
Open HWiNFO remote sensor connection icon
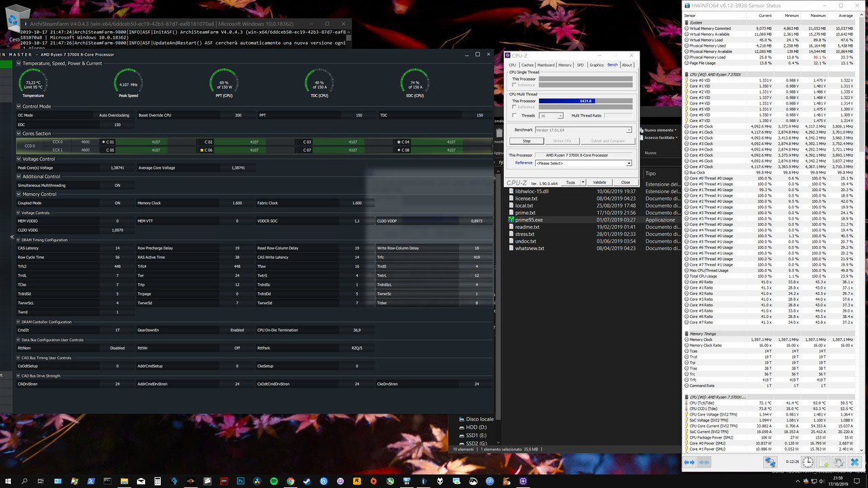click(771, 463)
